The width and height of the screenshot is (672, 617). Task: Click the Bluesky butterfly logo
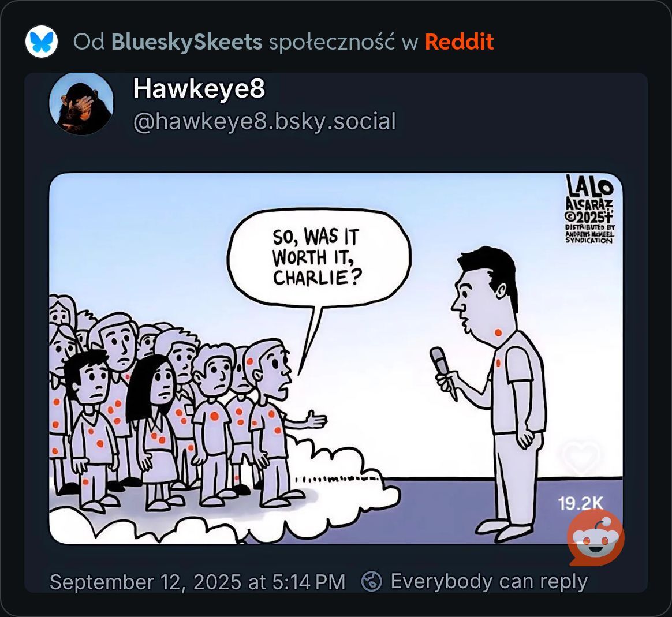tap(41, 42)
